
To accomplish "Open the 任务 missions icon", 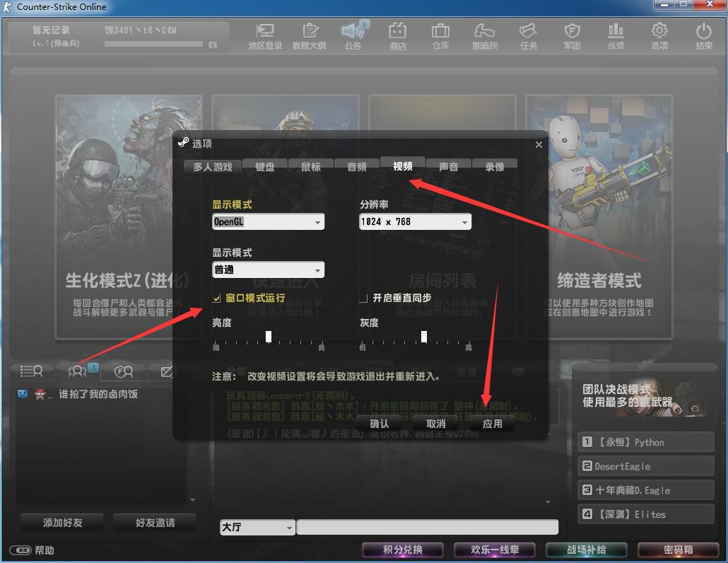I will pos(529,37).
